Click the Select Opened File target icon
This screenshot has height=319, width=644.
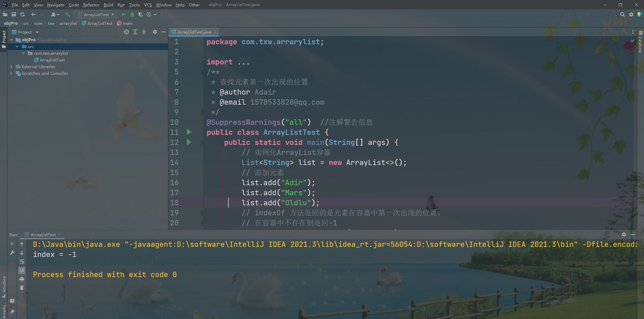tap(126, 32)
